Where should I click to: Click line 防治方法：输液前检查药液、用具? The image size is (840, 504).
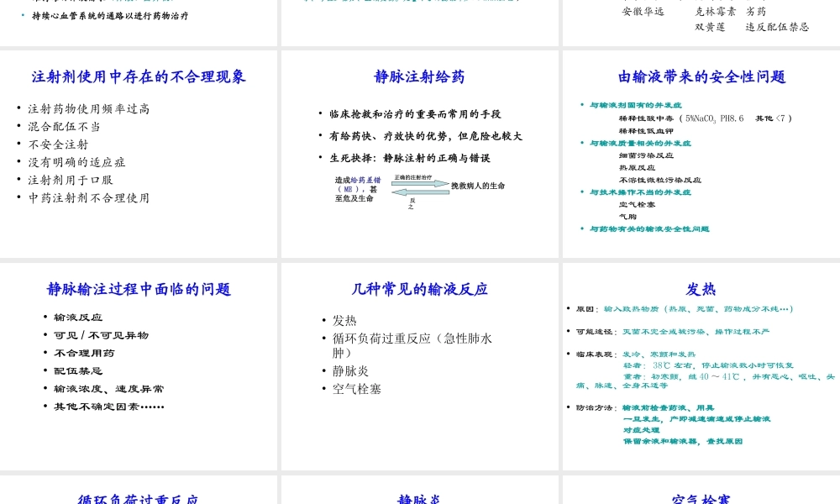pyautogui.click(x=645, y=408)
